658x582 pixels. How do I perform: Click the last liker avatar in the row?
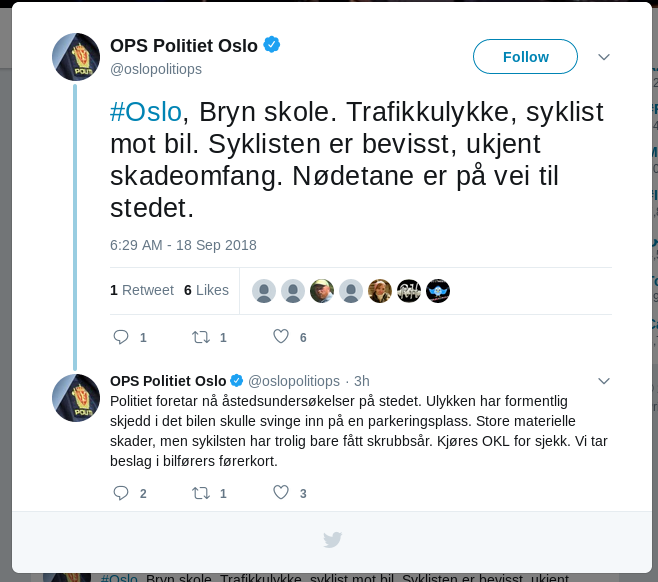click(x=438, y=291)
